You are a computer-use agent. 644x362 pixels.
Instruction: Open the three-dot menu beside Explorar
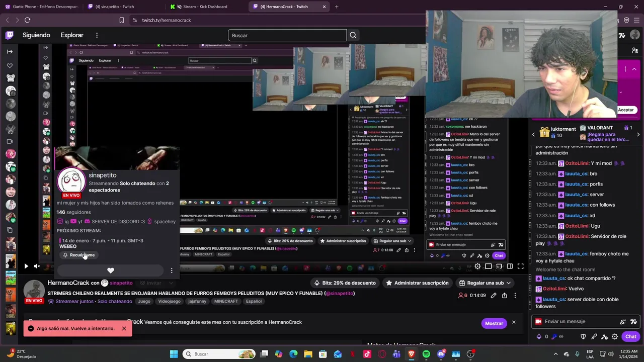click(97, 35)
